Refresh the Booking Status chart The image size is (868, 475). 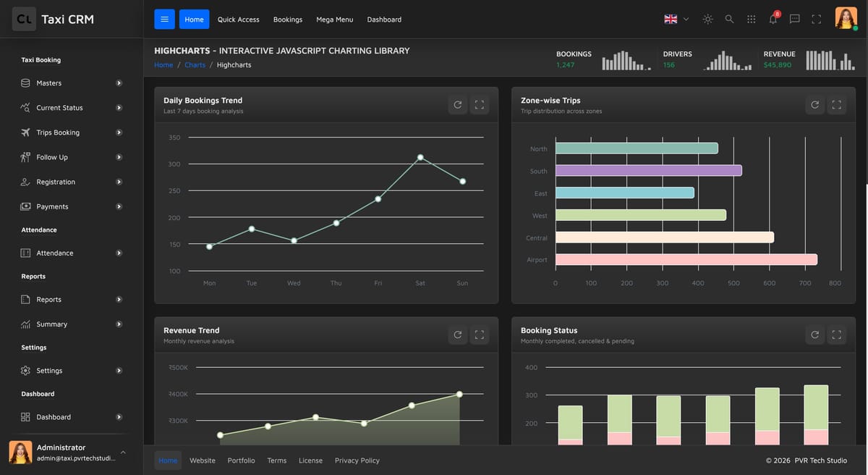tap(814, 335)
